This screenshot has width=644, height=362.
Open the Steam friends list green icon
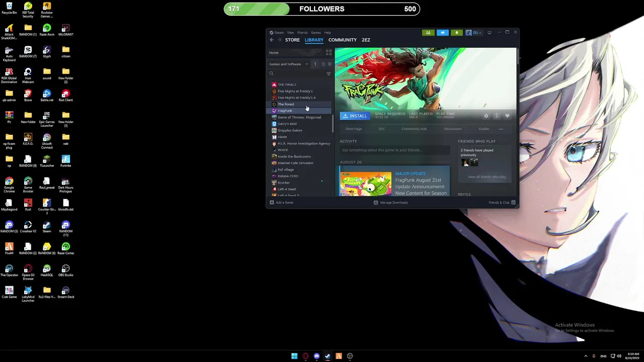point(428,33)
